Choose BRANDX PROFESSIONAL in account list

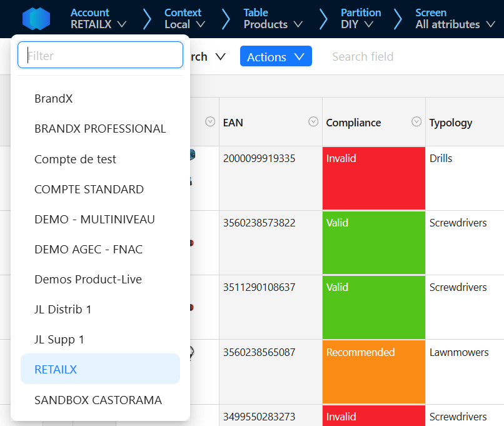pos(100,129)
